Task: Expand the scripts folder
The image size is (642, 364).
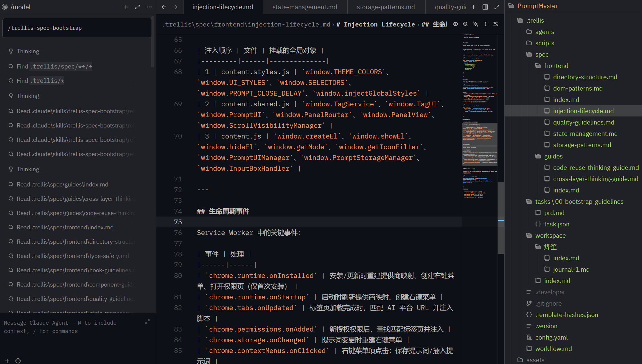Action: [545, 43]
